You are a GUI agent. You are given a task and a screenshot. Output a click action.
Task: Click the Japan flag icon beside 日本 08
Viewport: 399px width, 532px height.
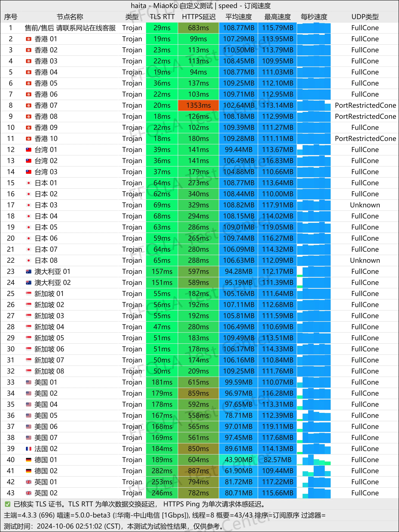pyautogui.click(x=29, y=260)
